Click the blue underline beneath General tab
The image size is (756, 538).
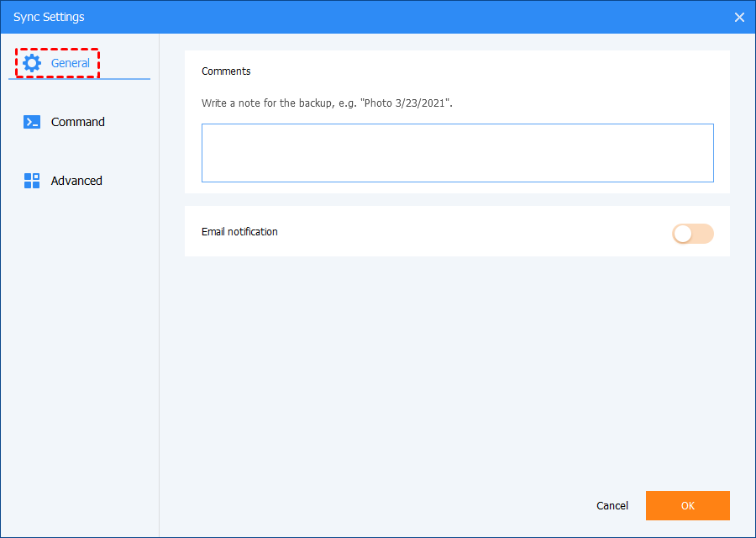pos(79,79)
